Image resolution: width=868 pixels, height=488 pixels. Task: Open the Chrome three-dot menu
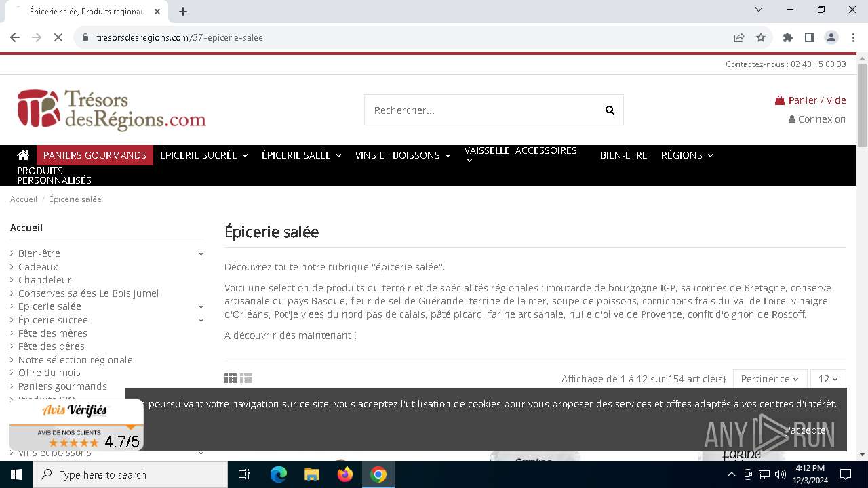[x=852, y=37]
